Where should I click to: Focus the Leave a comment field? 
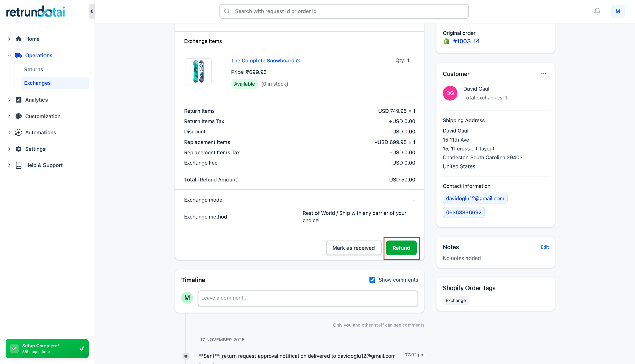click(307, 298)
